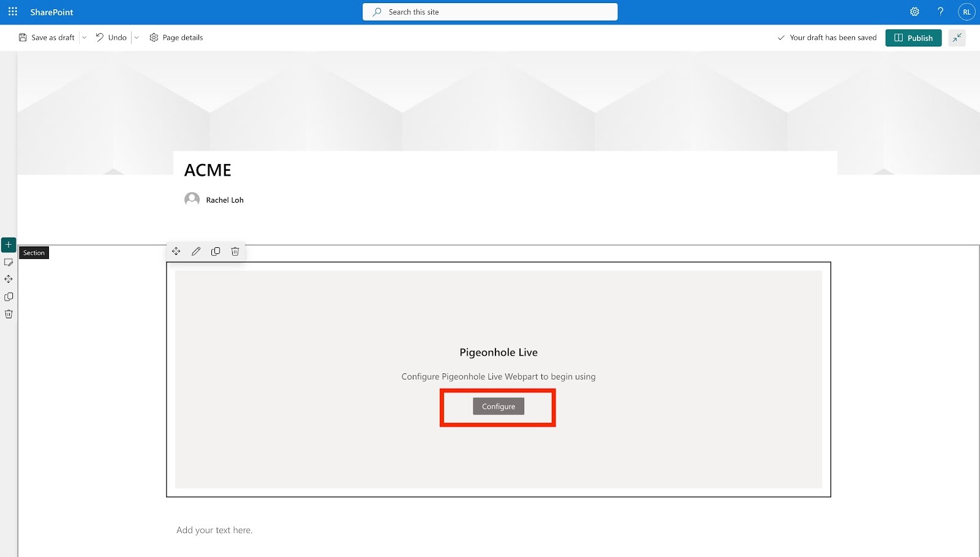Configure the Pigeonhole Live Webpart
This screenshot has height=557, width=980.
[497, 406]
